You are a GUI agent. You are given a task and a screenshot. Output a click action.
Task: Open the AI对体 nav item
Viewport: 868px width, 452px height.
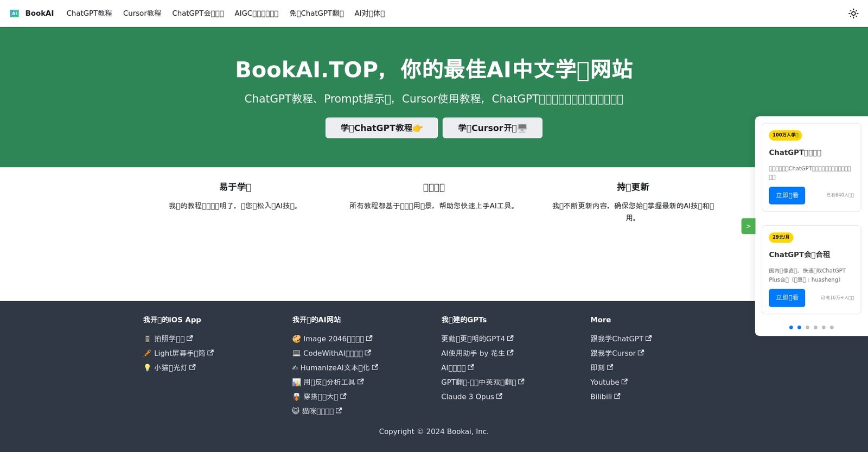[369, 13]
